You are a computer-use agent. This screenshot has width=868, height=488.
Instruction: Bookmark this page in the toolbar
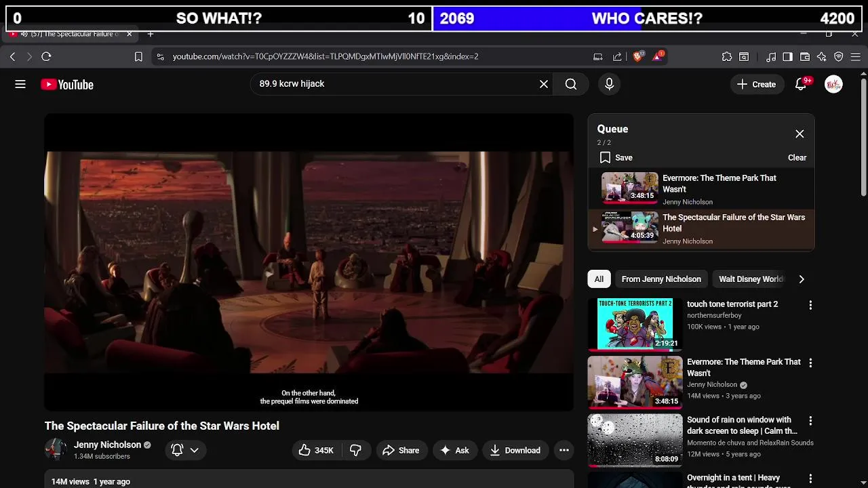coord(138,57)
